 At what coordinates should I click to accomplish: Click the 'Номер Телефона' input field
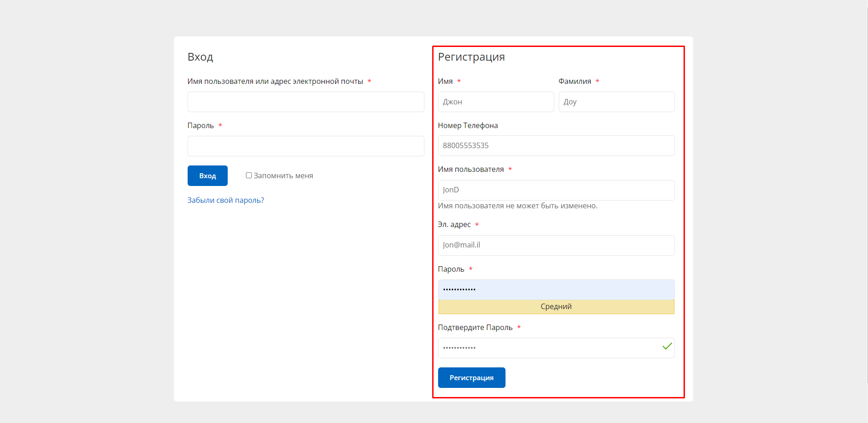pyautogui.click(x=556, y=146)
